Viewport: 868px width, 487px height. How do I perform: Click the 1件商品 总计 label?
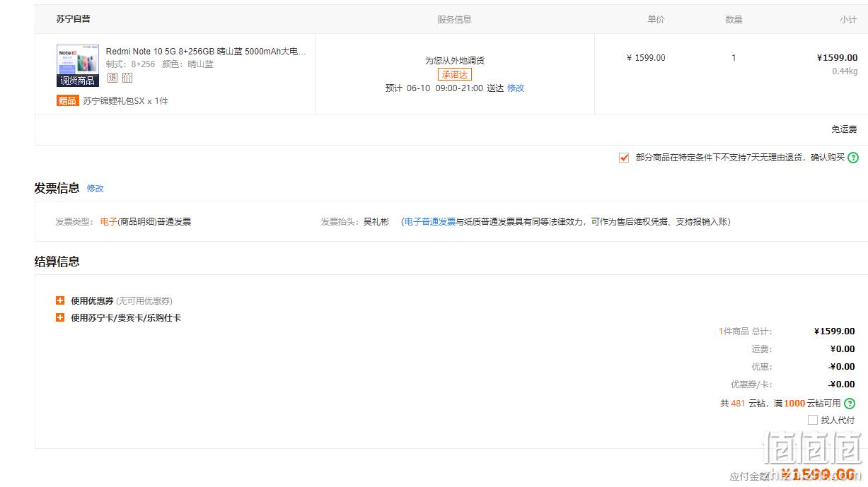[745, 331]
